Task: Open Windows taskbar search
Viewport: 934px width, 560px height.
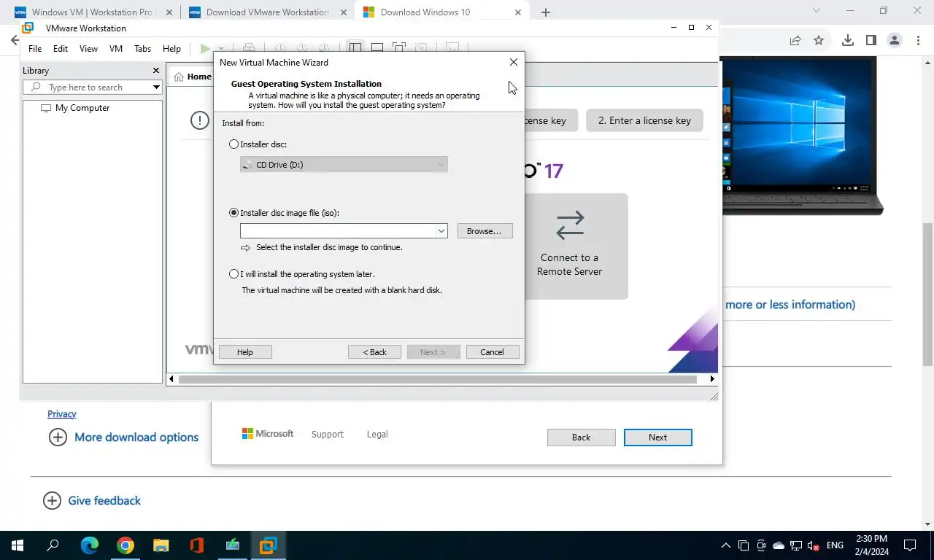Action: [x=53, y=545]
